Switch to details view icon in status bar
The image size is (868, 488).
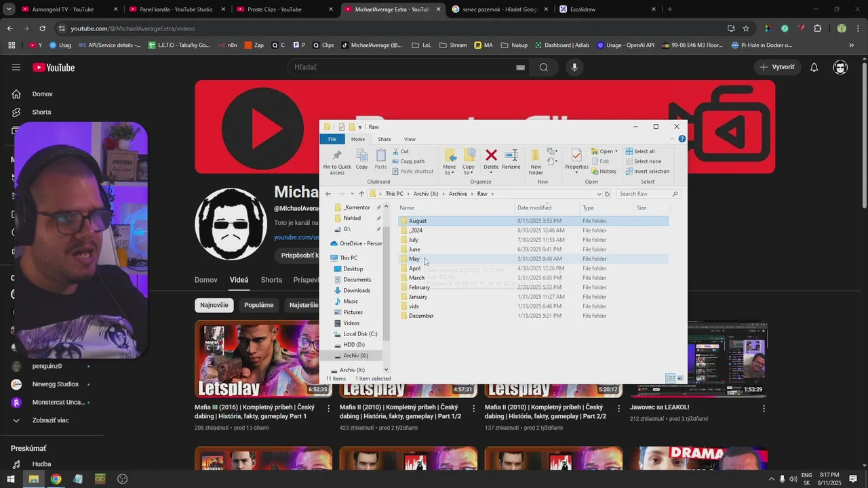(670, 379)
